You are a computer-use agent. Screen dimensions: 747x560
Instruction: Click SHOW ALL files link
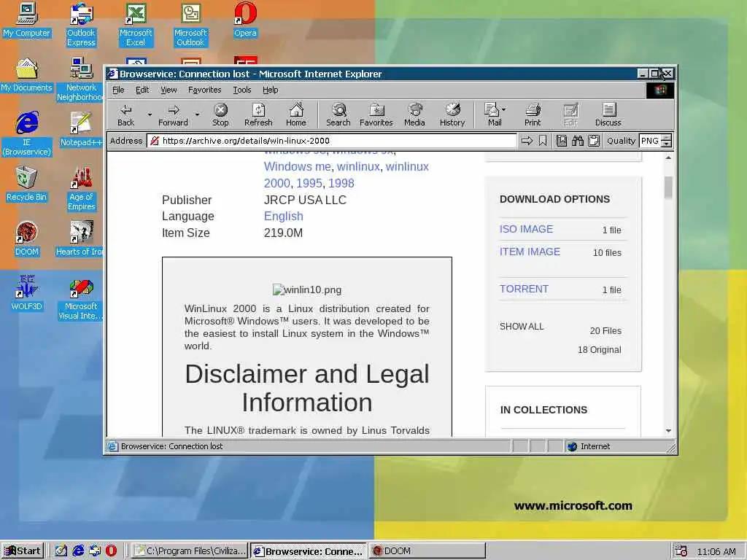click(522, 326)
